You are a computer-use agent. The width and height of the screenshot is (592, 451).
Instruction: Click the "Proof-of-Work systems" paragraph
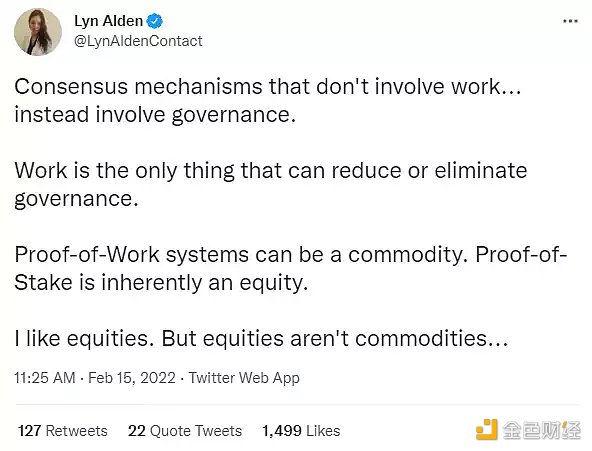[x=291, y=268]
